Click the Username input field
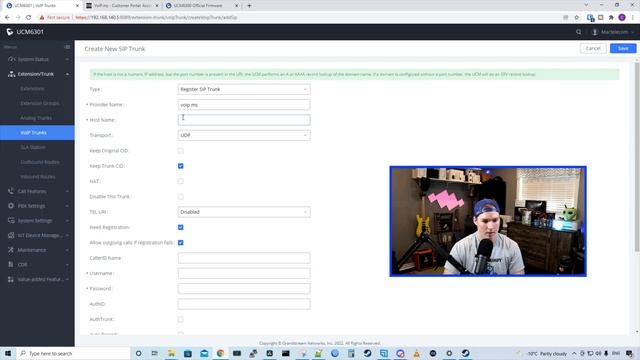The height and width of the screenshot is (360, 640). pos(244,273)
